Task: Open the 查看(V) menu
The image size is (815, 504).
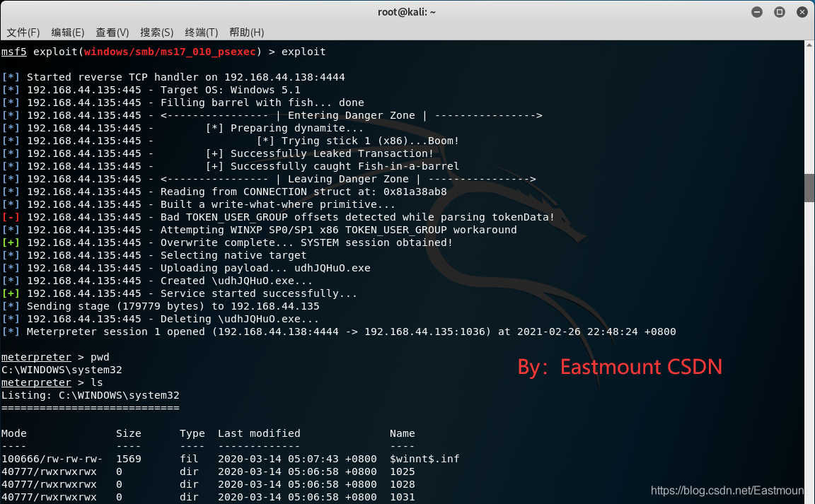Action: point(112,33)
